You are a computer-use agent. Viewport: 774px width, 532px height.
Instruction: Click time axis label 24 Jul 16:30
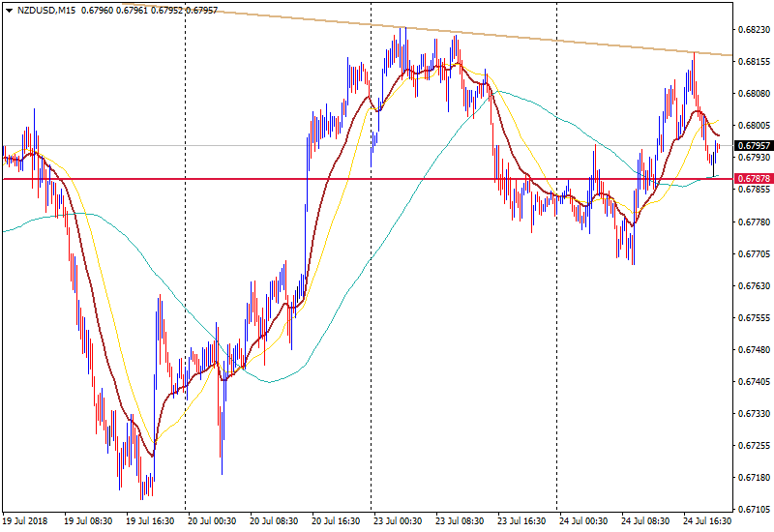point(707,521)
